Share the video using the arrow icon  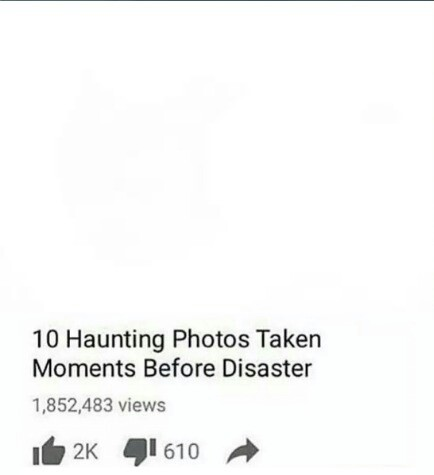(x=242, y=451)
